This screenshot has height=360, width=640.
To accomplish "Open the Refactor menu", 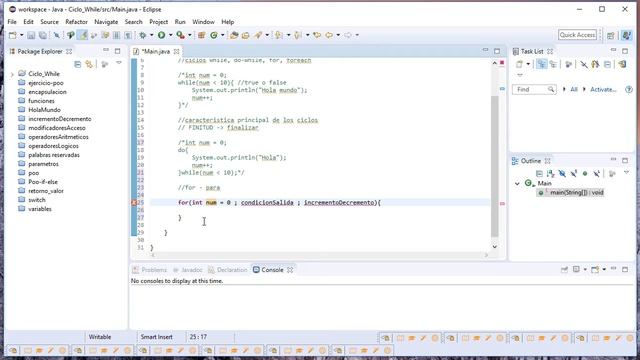I will pyautogui.click(x=76, y=22).
